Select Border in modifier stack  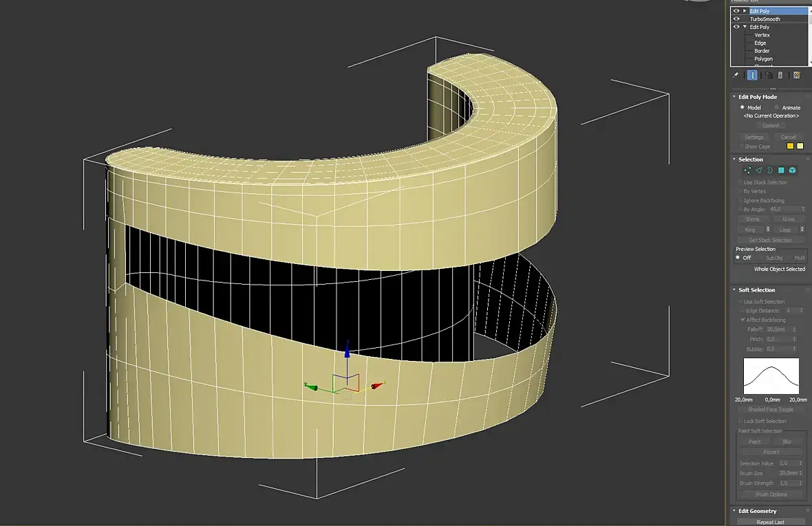(762, 51)
